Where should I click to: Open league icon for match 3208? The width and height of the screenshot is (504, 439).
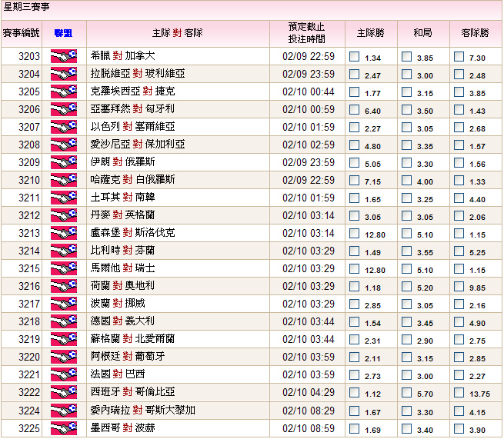[x=64, y=145]
